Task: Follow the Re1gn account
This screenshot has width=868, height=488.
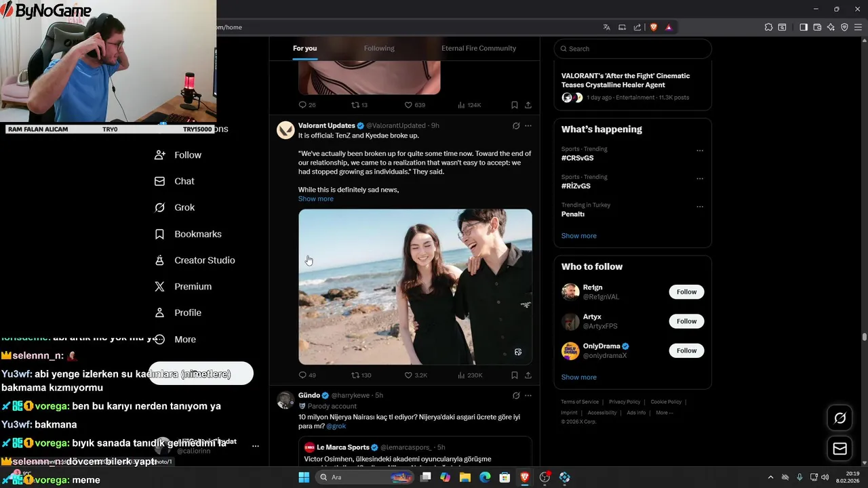Action: pos(686,292)
